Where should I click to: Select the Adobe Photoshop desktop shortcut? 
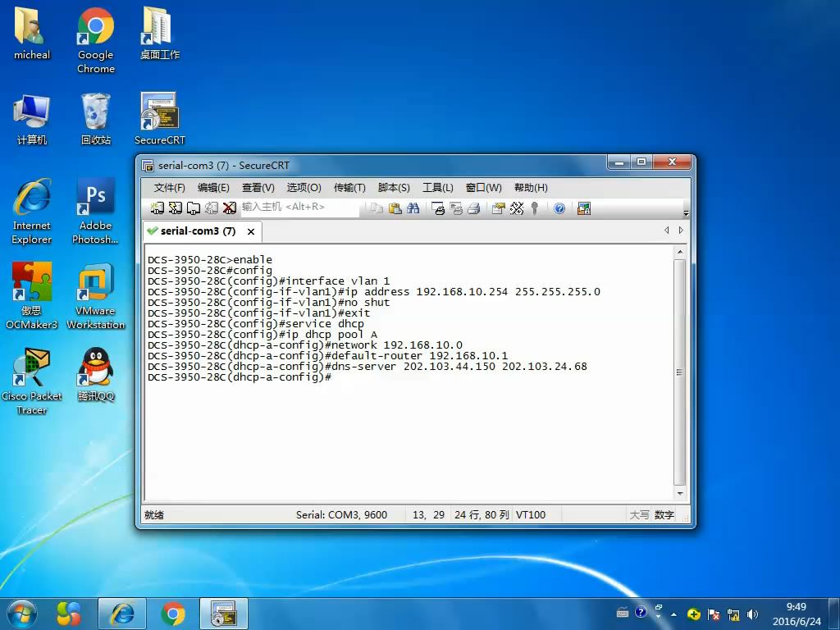point(95,212)
